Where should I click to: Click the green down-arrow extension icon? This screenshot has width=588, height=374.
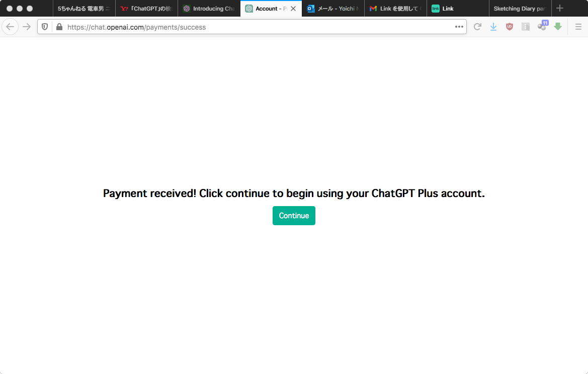pos(558,27)
